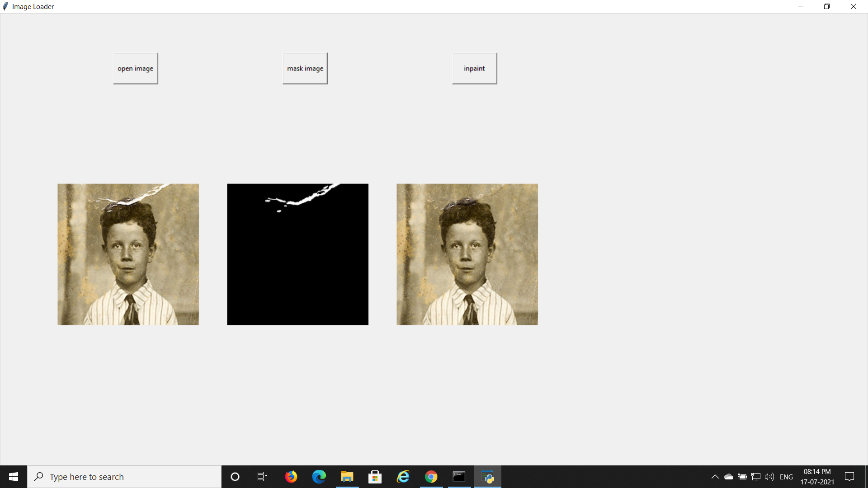This screenshot has height=488, width=868.
Task: Switch to Python app taskbar icon
Action: 487,477
